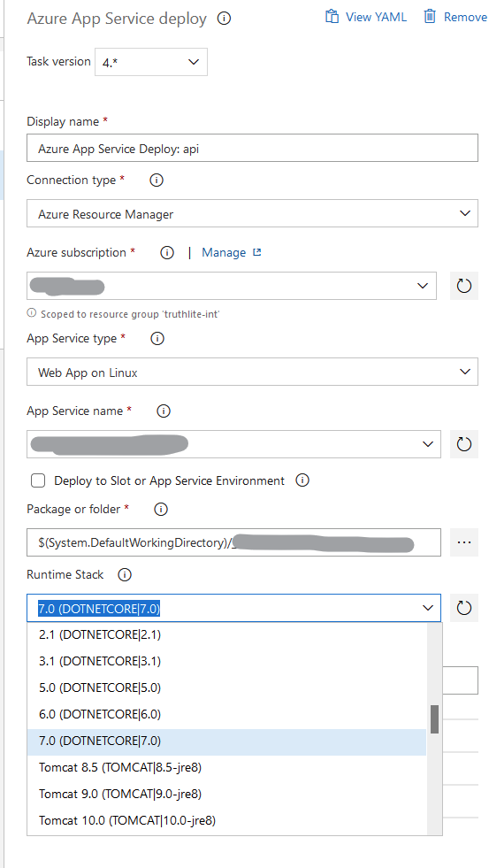
Task: Open the task info icon beside the title
Action: [224, 19]
